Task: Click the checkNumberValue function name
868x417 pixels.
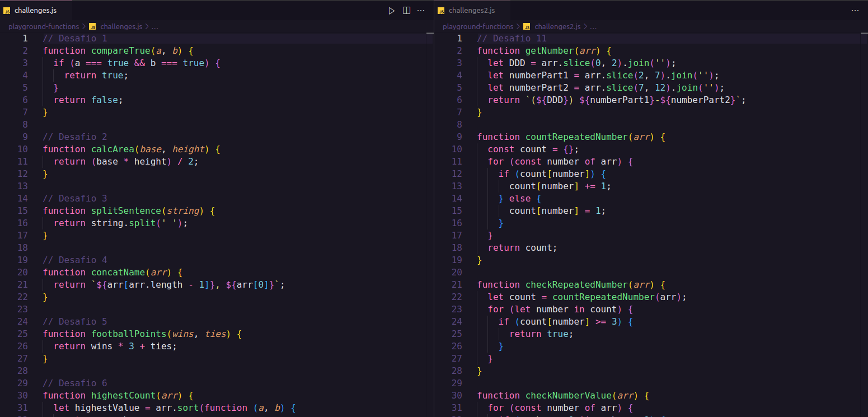Action: click(x=569, y=395)
